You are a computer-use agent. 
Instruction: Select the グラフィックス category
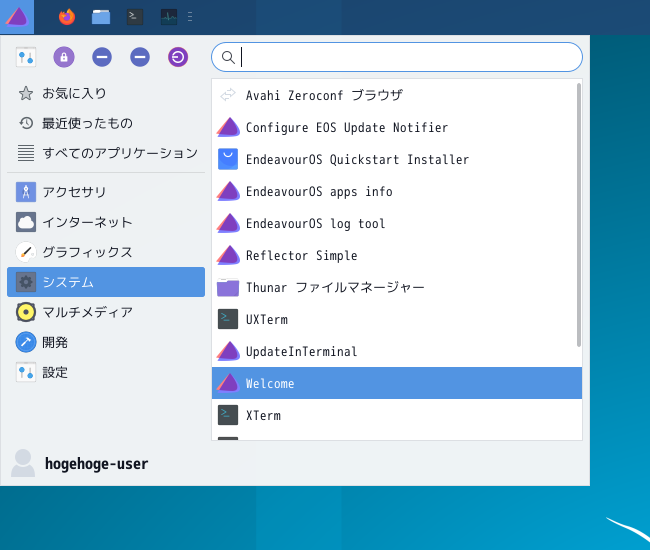coord(106,252)
